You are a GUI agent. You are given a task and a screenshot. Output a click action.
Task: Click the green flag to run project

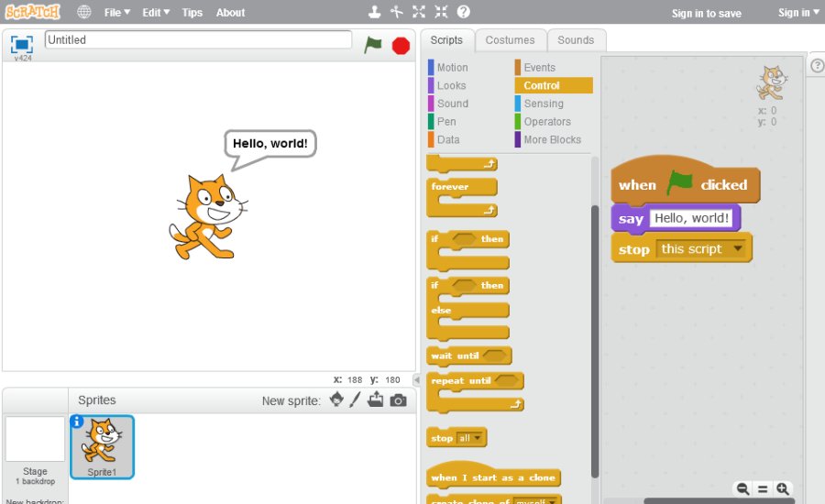pos(372,44)
